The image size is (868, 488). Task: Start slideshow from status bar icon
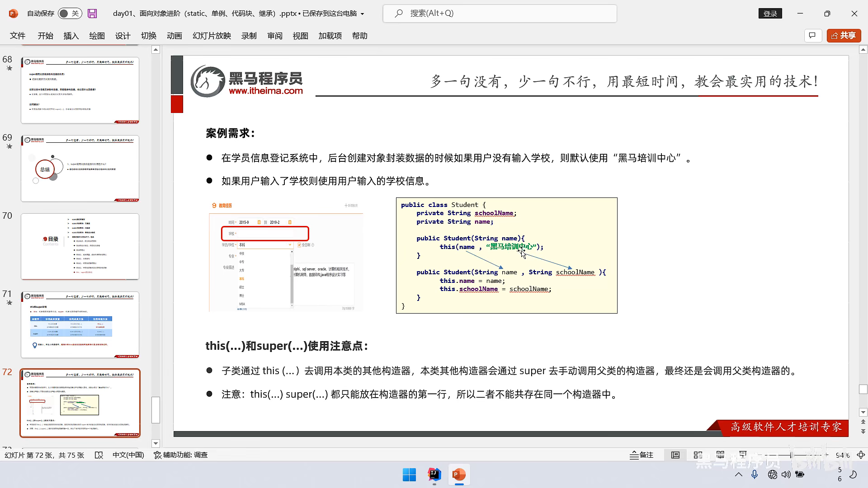tap(743, 455)
